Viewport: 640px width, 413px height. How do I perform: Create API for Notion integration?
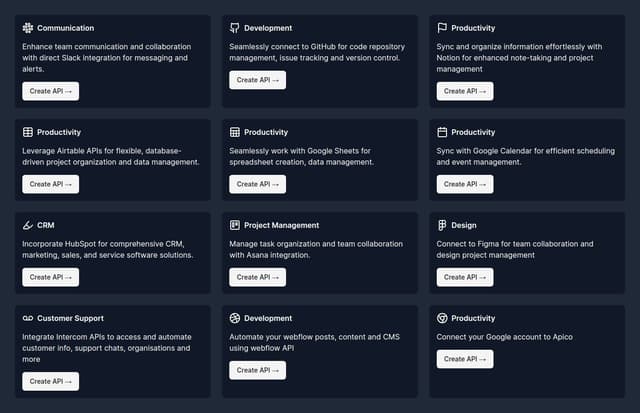click(x=465, y=91)
